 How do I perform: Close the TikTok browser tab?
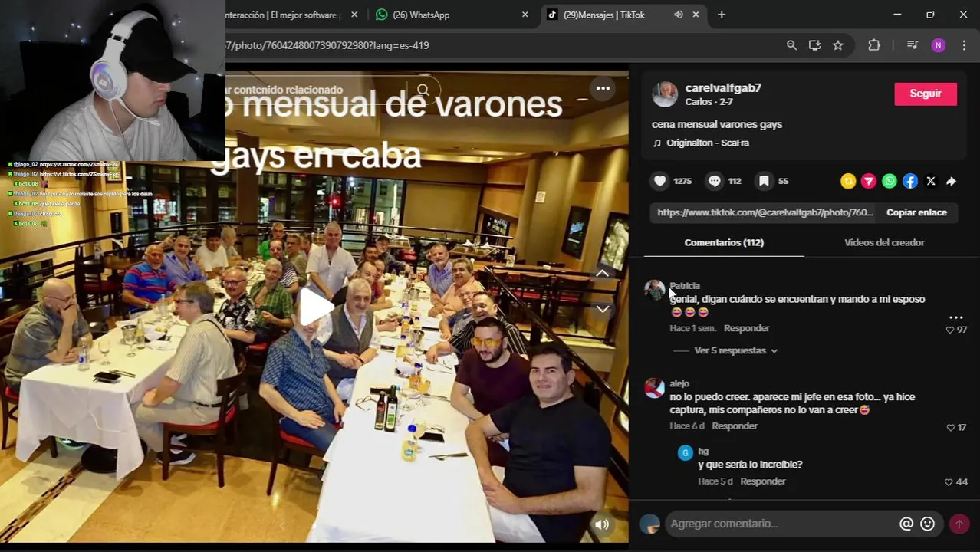696,15
